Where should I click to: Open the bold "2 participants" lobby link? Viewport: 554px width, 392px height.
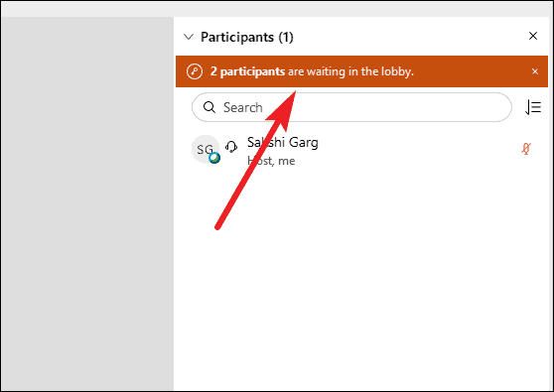247,71
